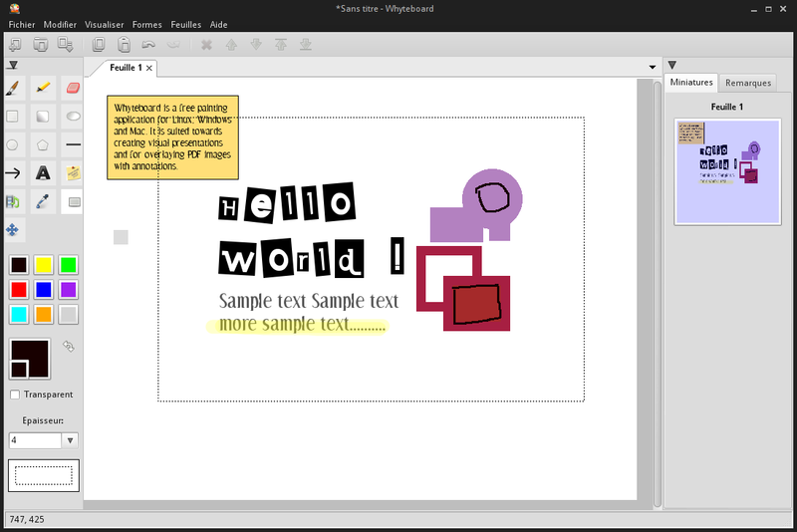Select the yellow Highlighter tool
This screenshot has height=532, width=797.
[43, 88]
